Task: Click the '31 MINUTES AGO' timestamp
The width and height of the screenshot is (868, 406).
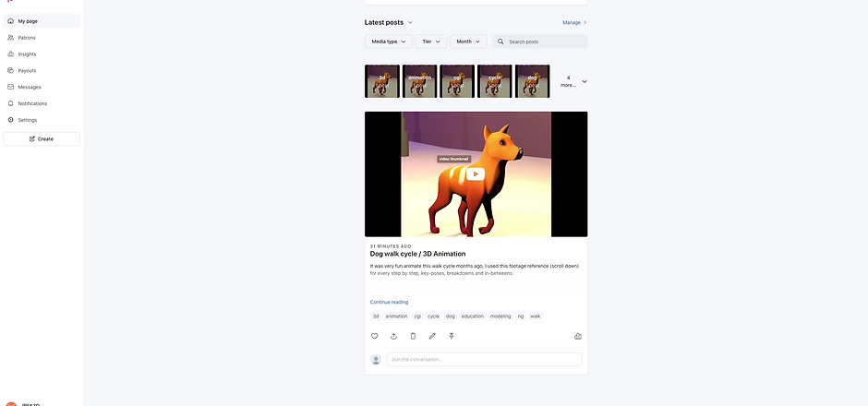Action: [391, 246]
